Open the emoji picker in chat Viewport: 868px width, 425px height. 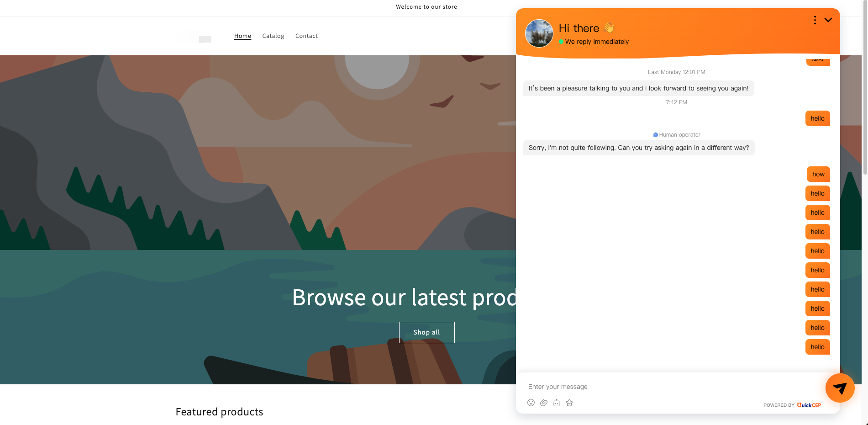pos(531,403)
